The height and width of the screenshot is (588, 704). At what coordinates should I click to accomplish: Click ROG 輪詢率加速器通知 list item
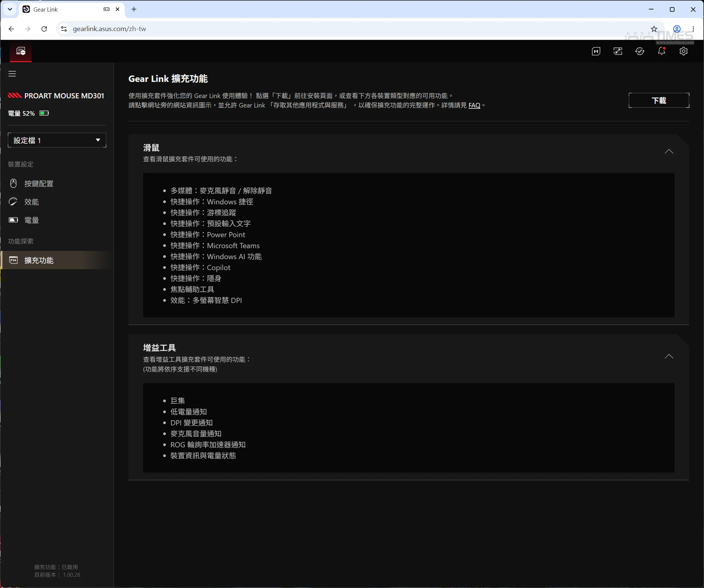208,445
